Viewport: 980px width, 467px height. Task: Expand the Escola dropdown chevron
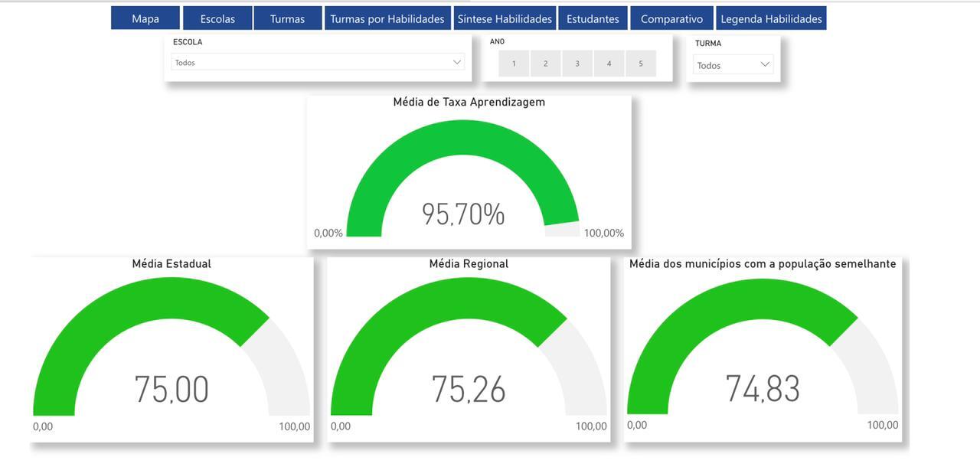click(x=457, y=62)
